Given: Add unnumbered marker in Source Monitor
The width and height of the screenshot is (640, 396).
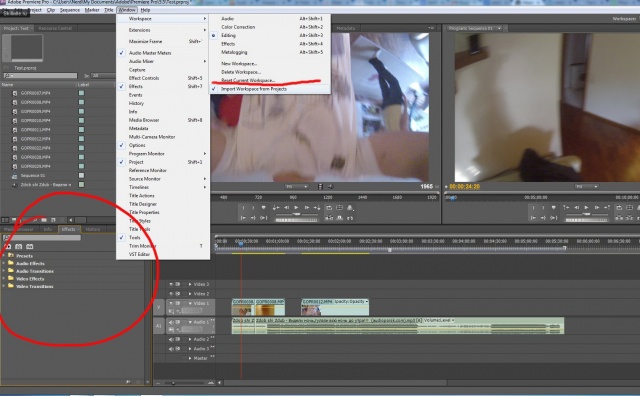Looking at the screenshot, I should tap(264, 208).
